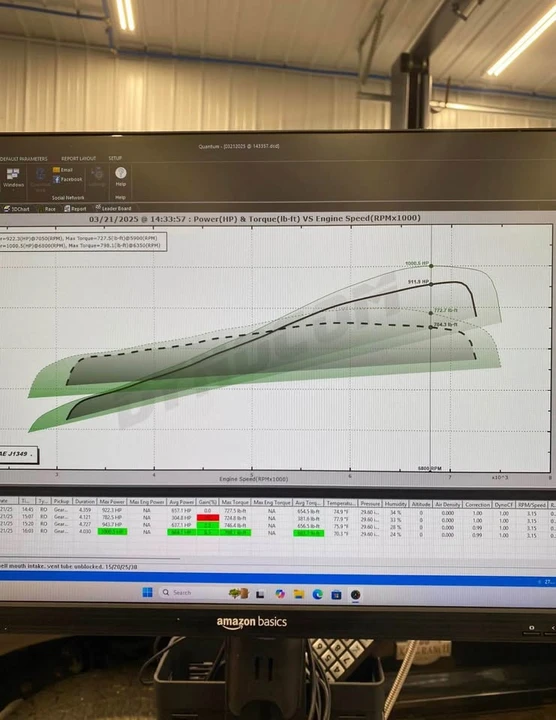Switch to the Race view tab
Screen dimensions: 556x720
coord(48,209)
